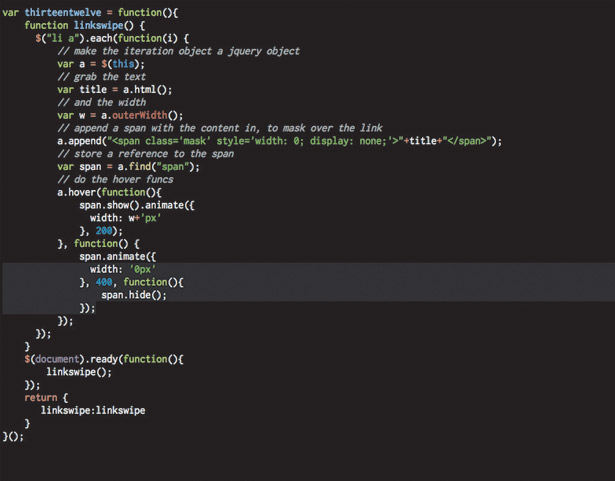Click the 'span.show().animate({' line
Viewport: 615px width, 481px height.
pyautogui.click(x=136, y=205)
